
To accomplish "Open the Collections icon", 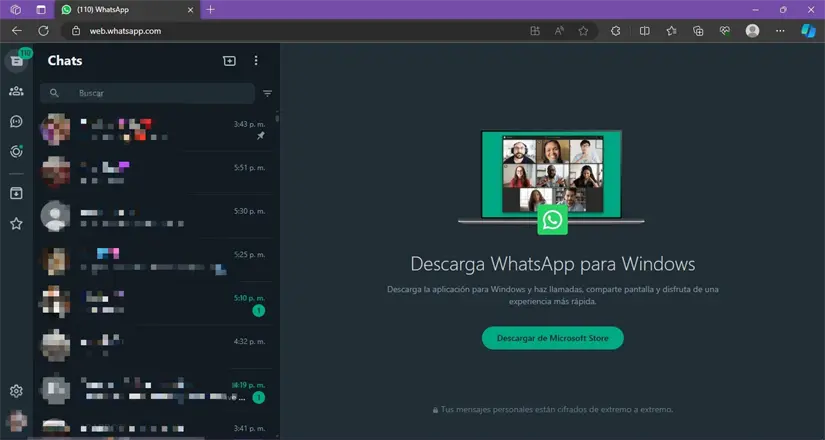I will 698,31.
